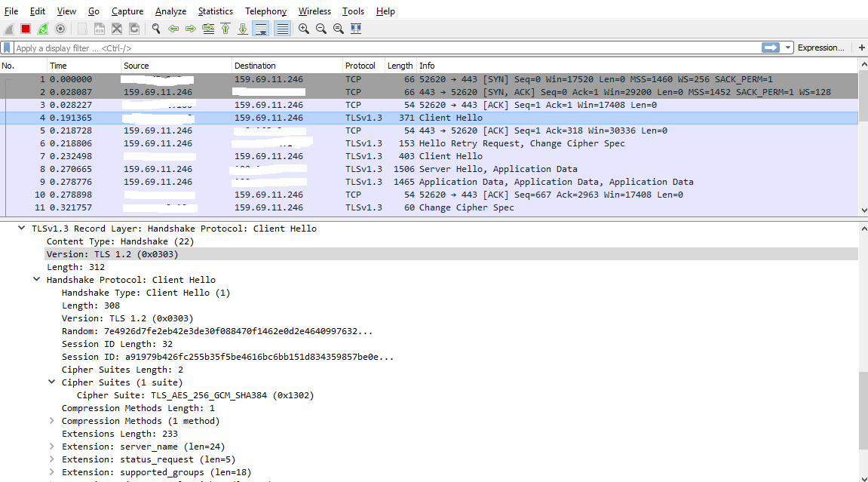Expand Extension: server_name node

pos(51,446)
